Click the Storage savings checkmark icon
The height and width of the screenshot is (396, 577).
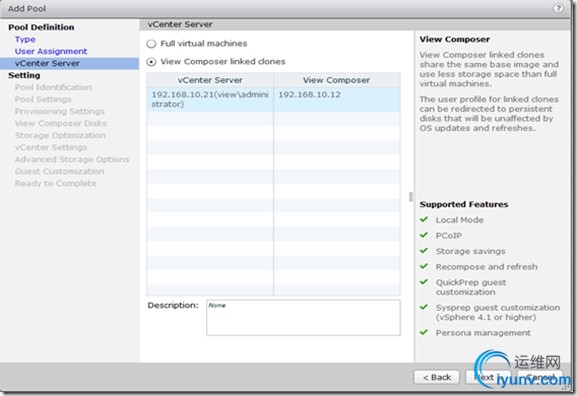[x=424, y=251]
